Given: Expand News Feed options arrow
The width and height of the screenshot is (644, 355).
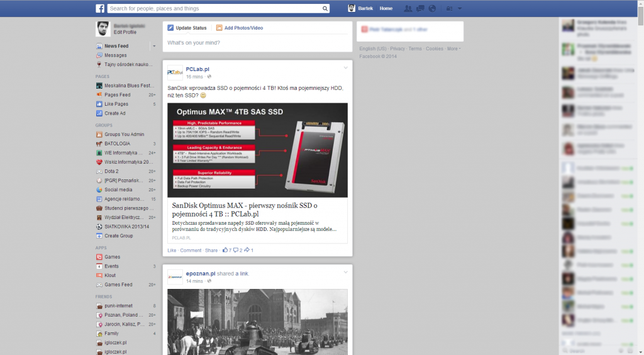Looking at the screenshot, I should coord(154,46).
